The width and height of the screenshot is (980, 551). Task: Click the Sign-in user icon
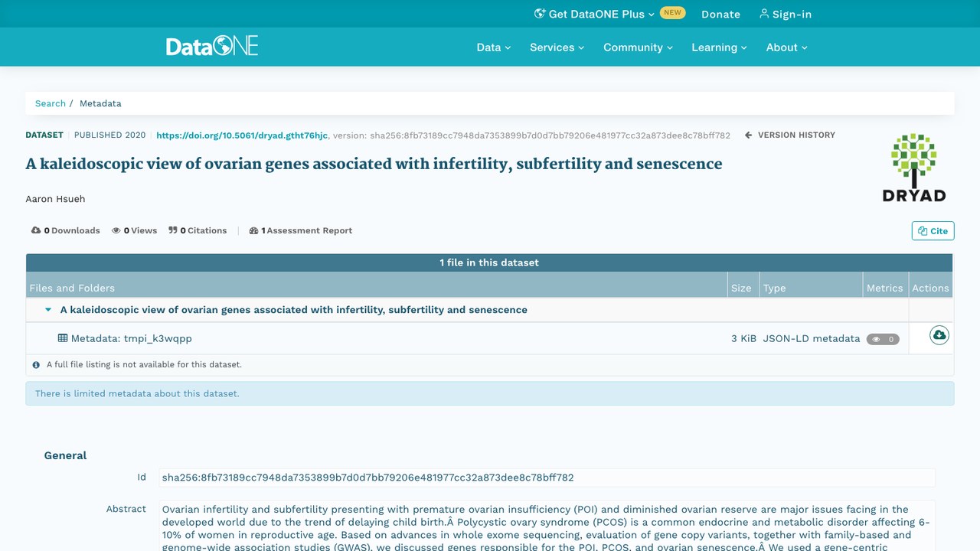click(763, 14)
